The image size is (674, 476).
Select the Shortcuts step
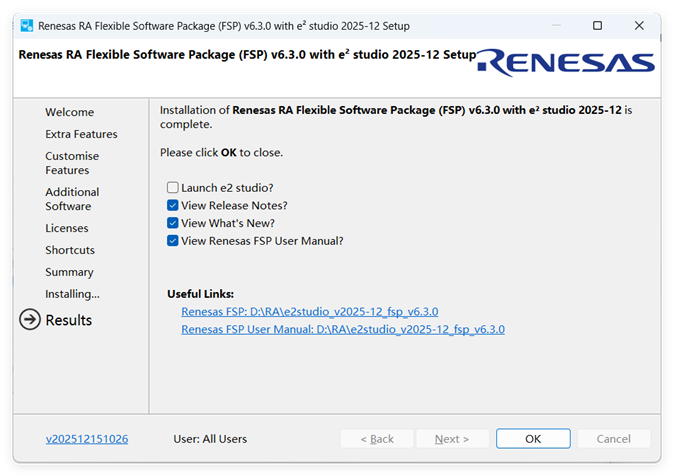[70, 250]
